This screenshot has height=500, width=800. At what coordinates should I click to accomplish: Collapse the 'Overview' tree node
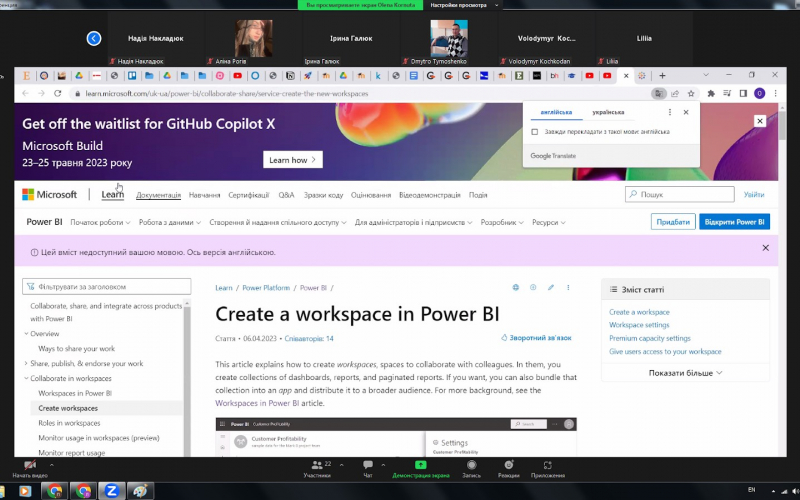coord(26,334)
